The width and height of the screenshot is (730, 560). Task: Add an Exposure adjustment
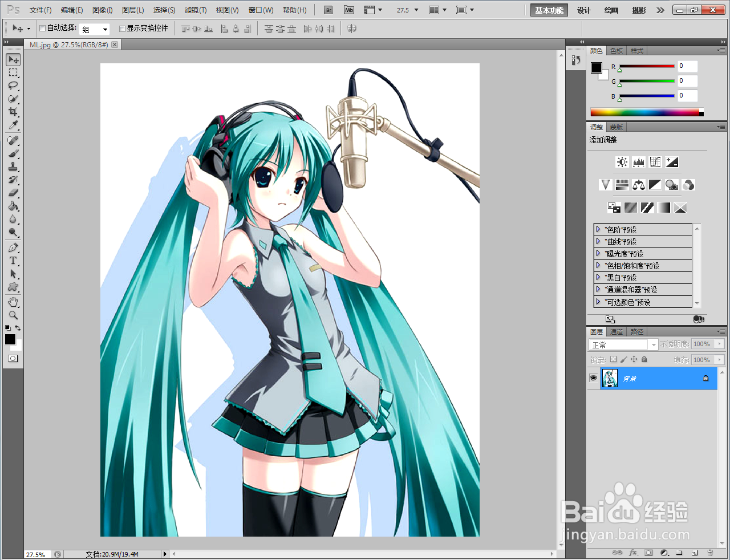672,162
